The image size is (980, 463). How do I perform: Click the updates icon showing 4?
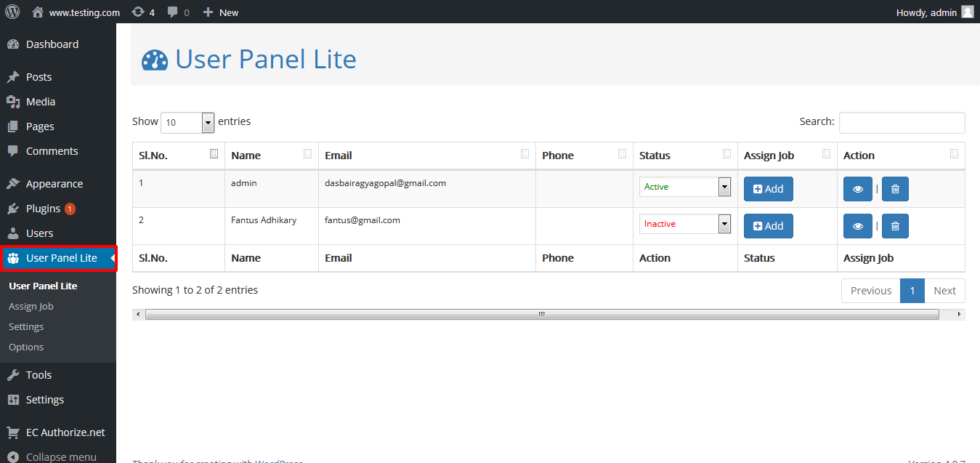coord(137,12)
